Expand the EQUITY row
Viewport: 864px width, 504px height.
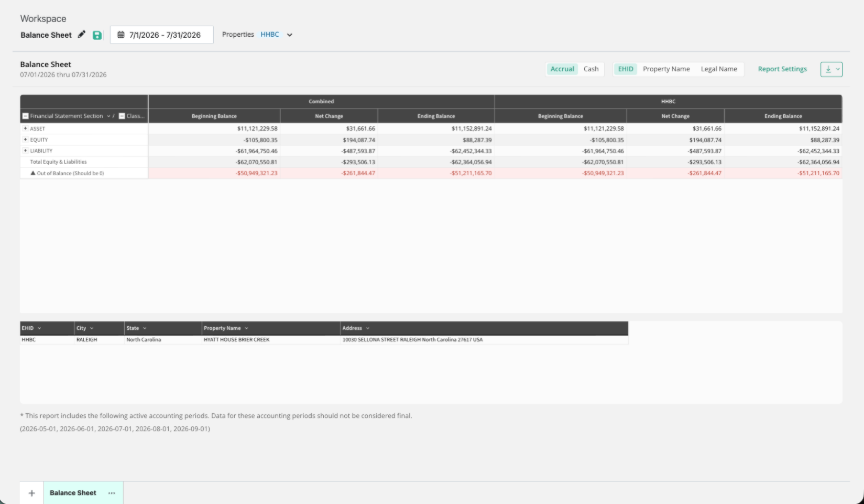(25, 139)
